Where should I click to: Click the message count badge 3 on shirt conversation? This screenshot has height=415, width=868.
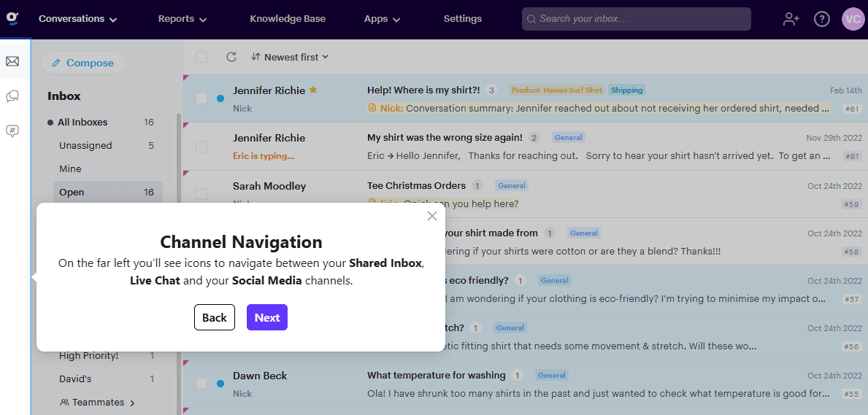coord(491,90)
